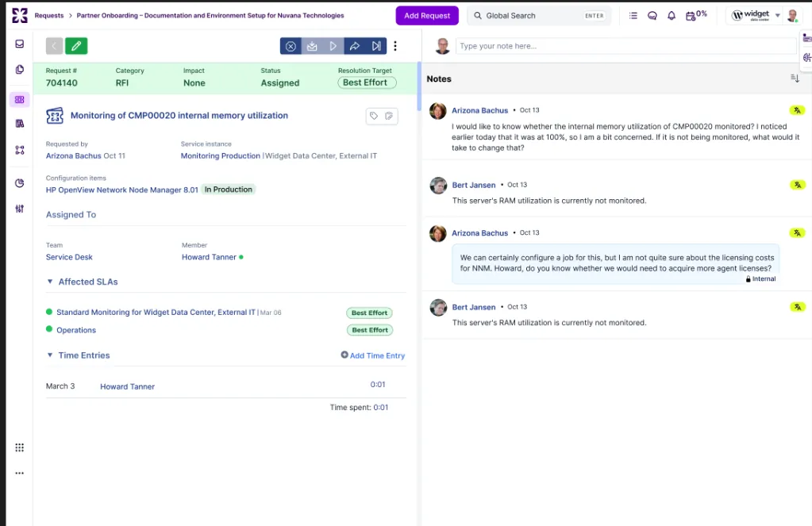Click the app logo in top left
Viewport: 812px width, 526px height.
click(20, 16)
